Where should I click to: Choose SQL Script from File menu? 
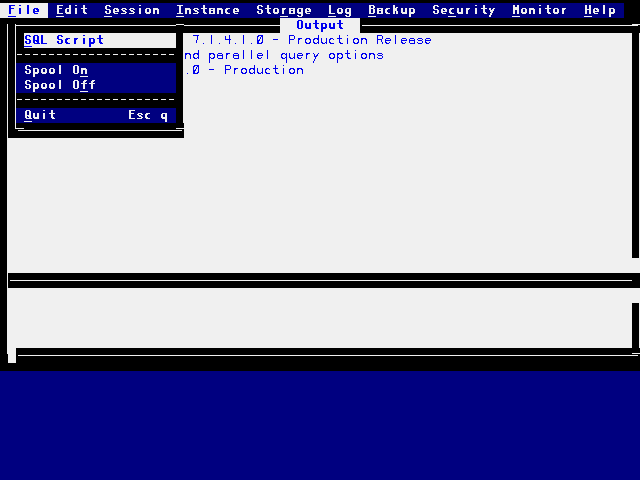click(x=64, y=40)
